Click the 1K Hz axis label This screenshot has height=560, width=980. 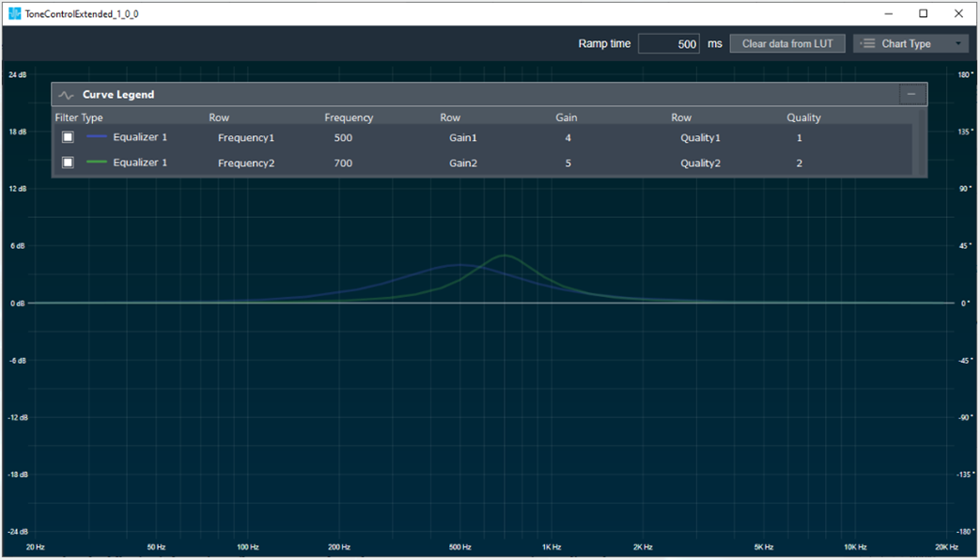(x=552, y=548)
